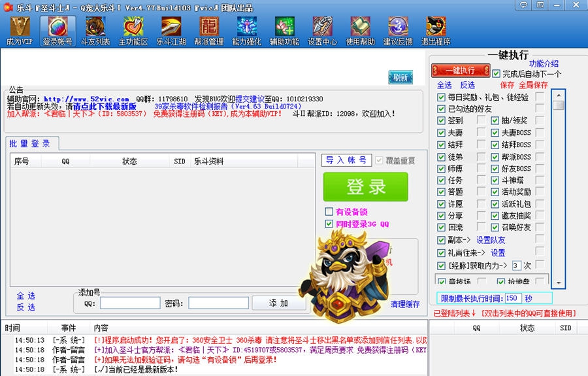Open the 乐斗江湖 toolbar icon
The width and height of the screenshot is (588, 376).
pos(171,31)
